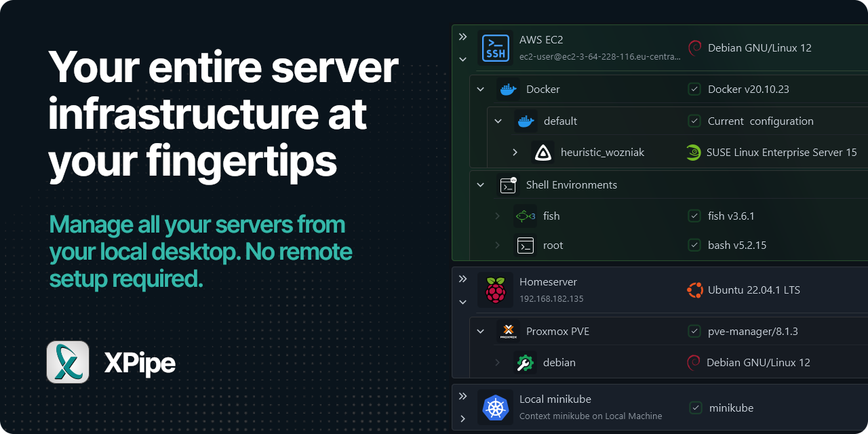868x434 pixels.
Task: Select the debian entry under Proxmox PVE
Action: coord(525,362)
